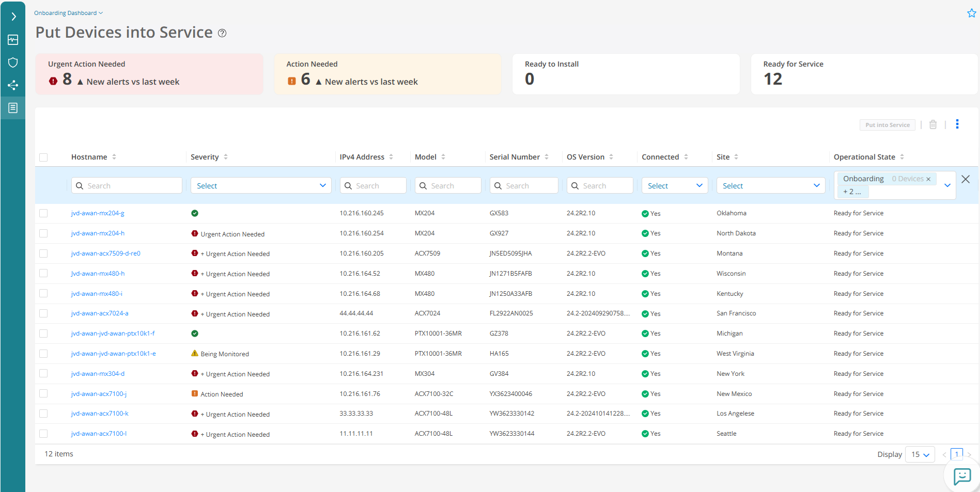Open the jvd-awan-mx480-h device link
The height and width of the screenshot is (492, 980).
click(x=98, y=274)
